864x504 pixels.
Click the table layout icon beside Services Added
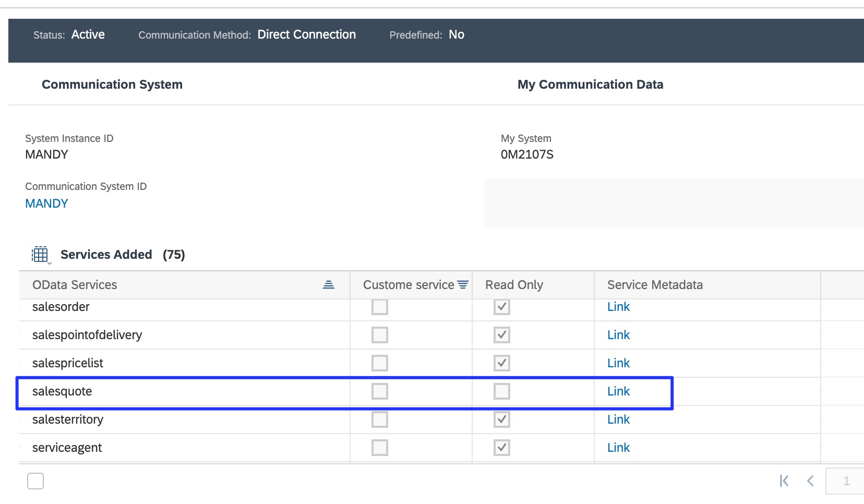tap(40, 254)
